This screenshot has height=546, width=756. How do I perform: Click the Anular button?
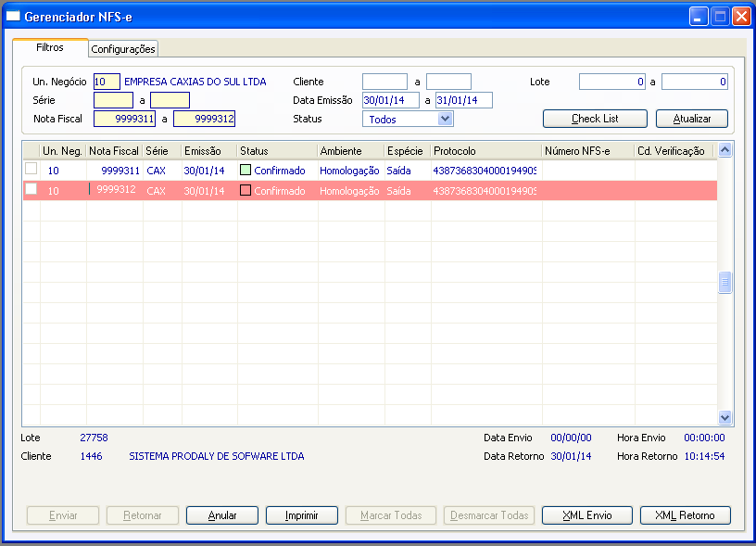[222, 515]
